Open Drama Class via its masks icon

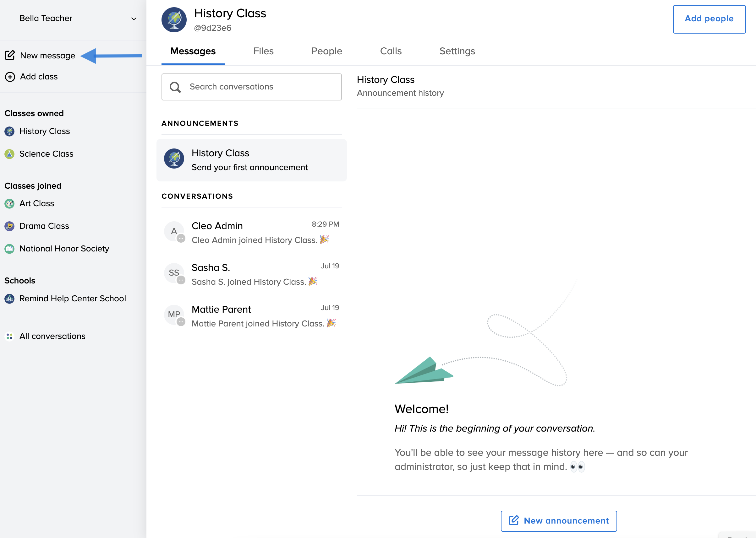click(9, 226)
